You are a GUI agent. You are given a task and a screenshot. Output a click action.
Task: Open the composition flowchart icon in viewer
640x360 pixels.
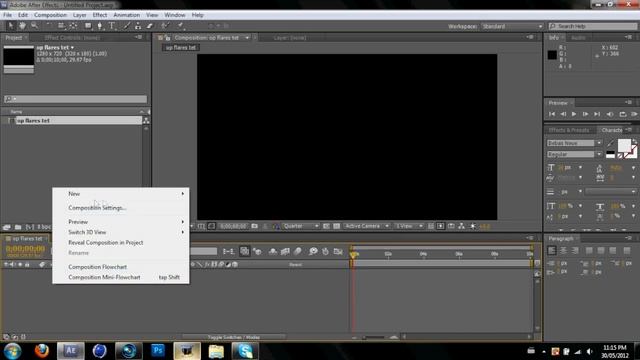(x=461, y=226)
